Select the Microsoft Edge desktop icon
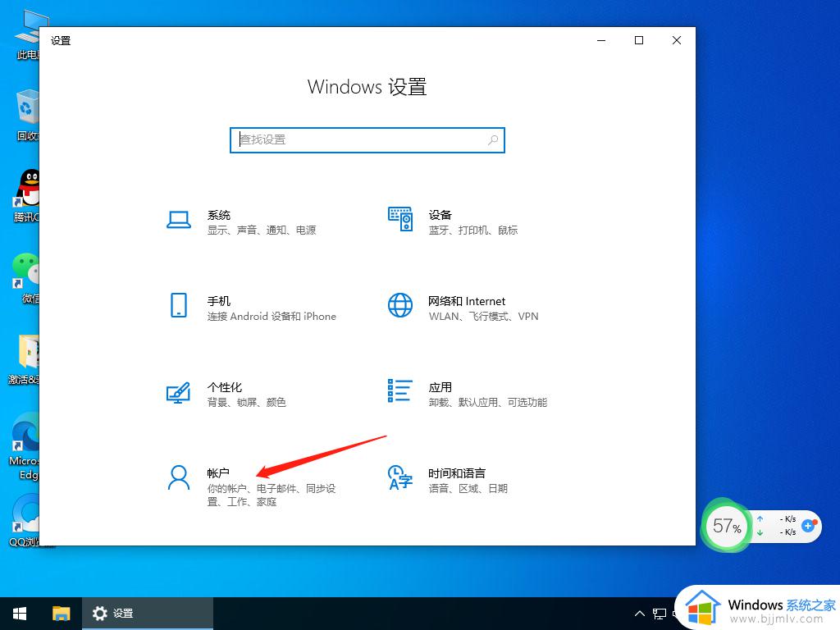The height and width of the screenshot is (630, 840). tap(25, 447)
